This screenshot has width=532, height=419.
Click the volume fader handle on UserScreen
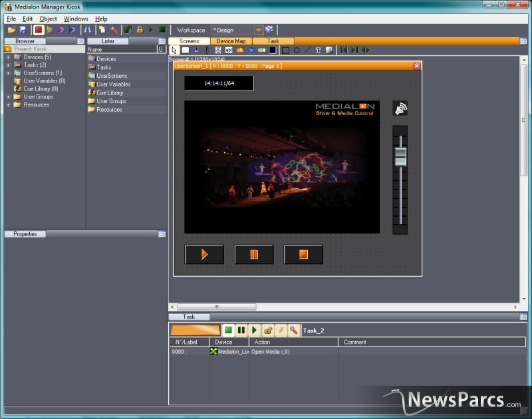[x=400, y=157]
